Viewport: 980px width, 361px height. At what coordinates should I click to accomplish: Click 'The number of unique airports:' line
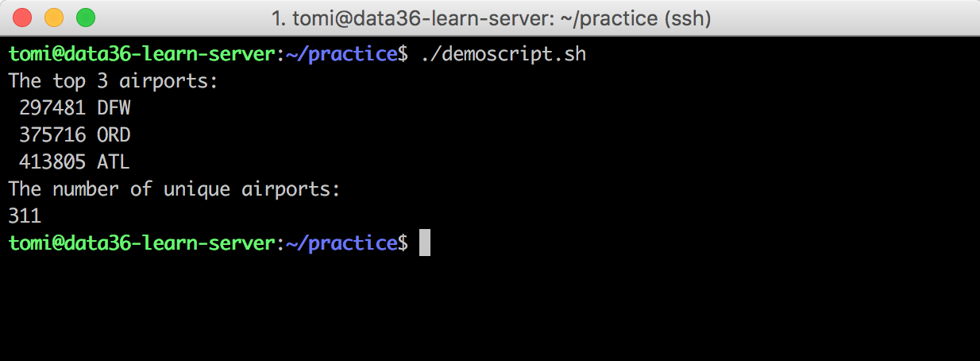[x=174, y=189]
